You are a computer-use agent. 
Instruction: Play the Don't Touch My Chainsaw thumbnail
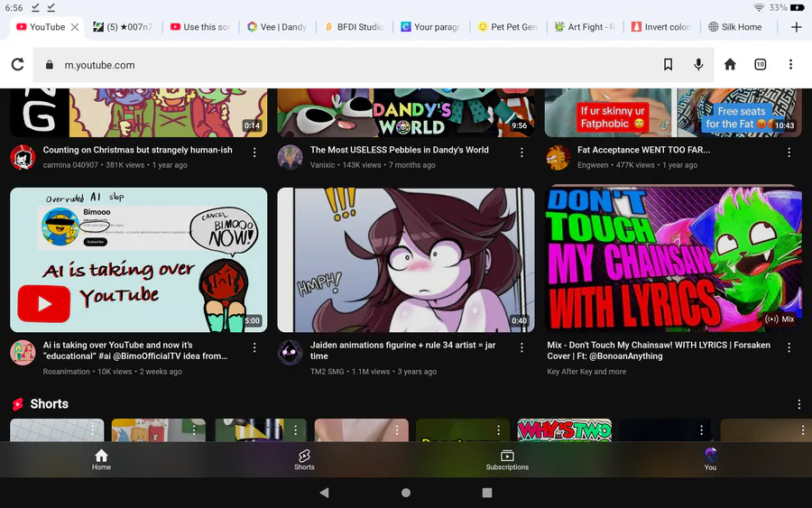(673, 258)
